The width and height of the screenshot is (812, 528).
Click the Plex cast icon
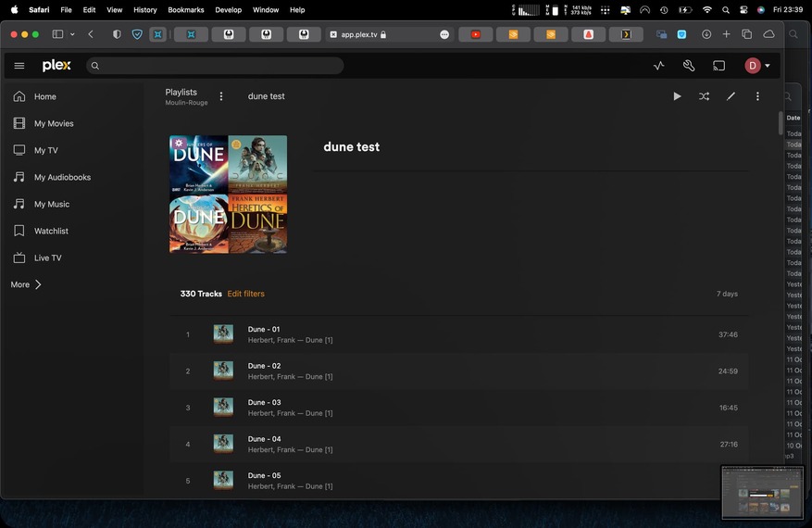[718, 66]
